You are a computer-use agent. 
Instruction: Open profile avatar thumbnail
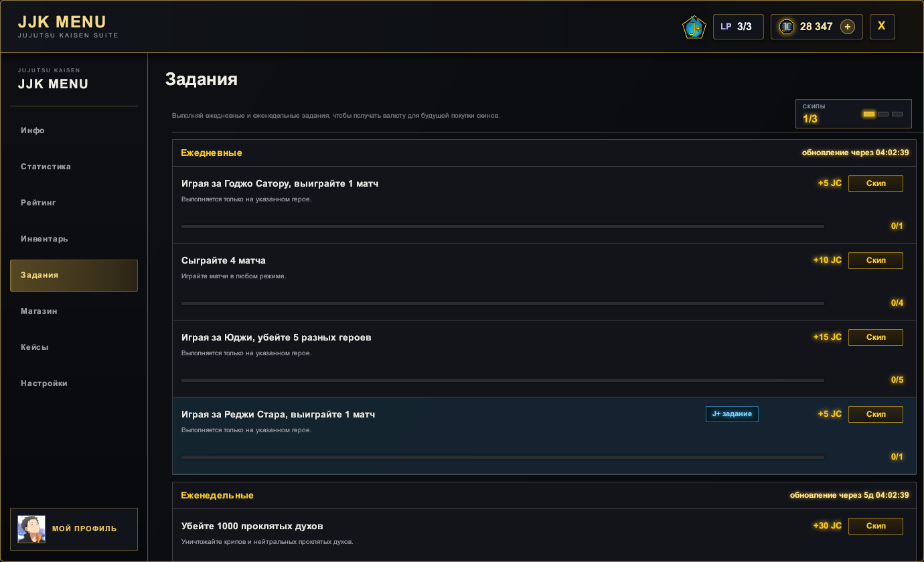[31, 529]
